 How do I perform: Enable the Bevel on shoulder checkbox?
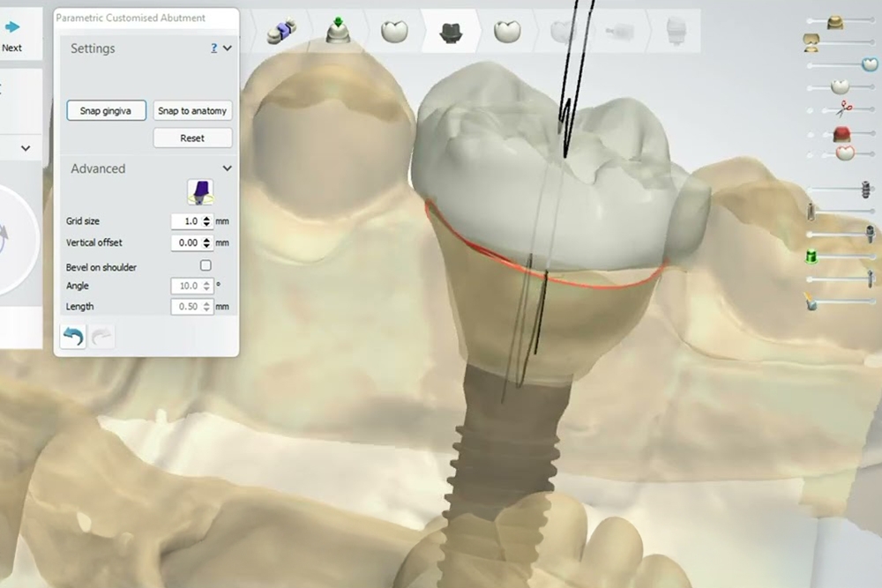click(206, 265)
